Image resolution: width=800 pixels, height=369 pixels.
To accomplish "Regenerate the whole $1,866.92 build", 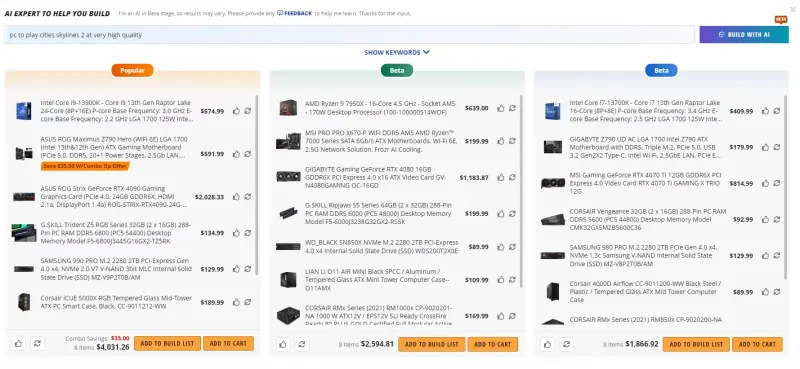I will tap(566, 344).
